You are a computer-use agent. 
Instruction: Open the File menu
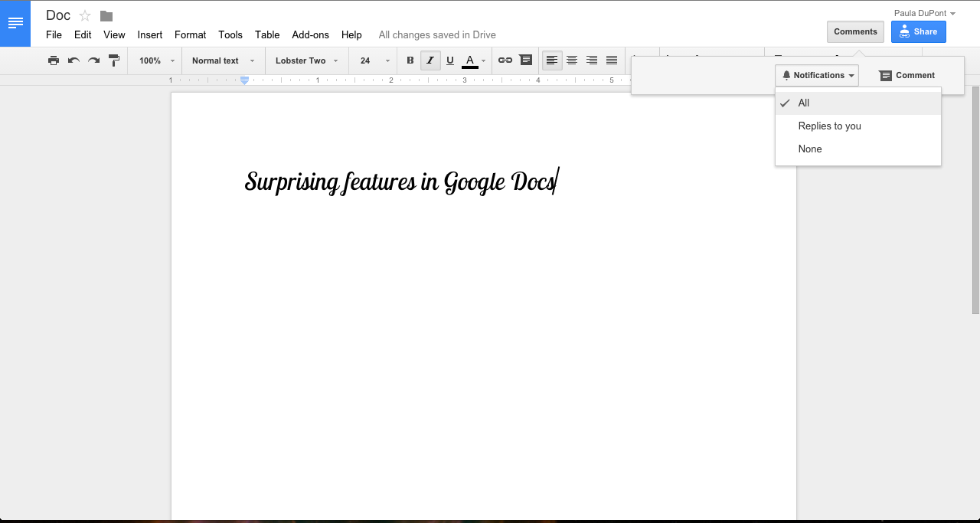pos(54,34)
